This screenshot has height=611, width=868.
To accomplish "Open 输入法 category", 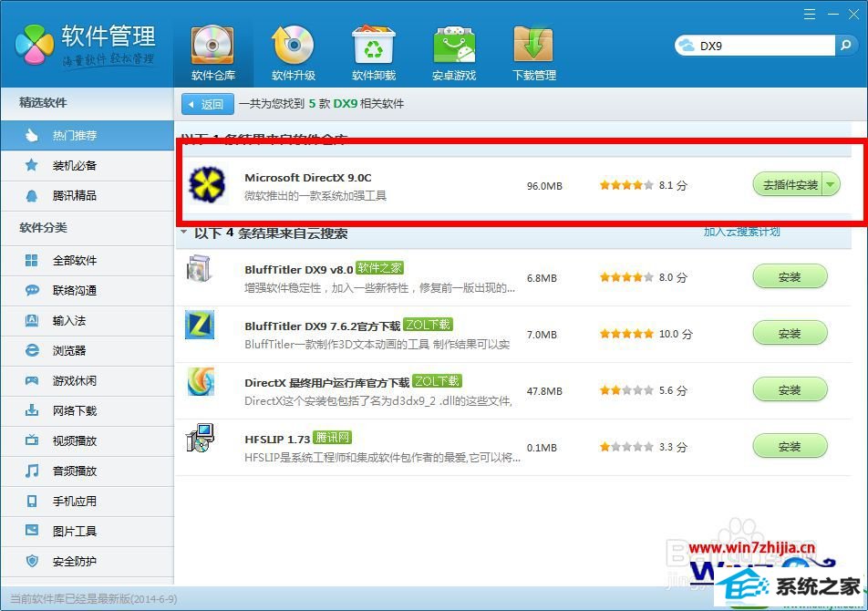I will (x=87, y=320).
